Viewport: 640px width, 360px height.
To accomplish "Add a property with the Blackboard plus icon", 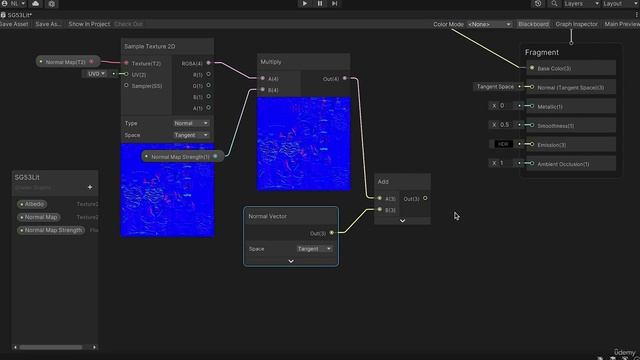I will point(90,187).
